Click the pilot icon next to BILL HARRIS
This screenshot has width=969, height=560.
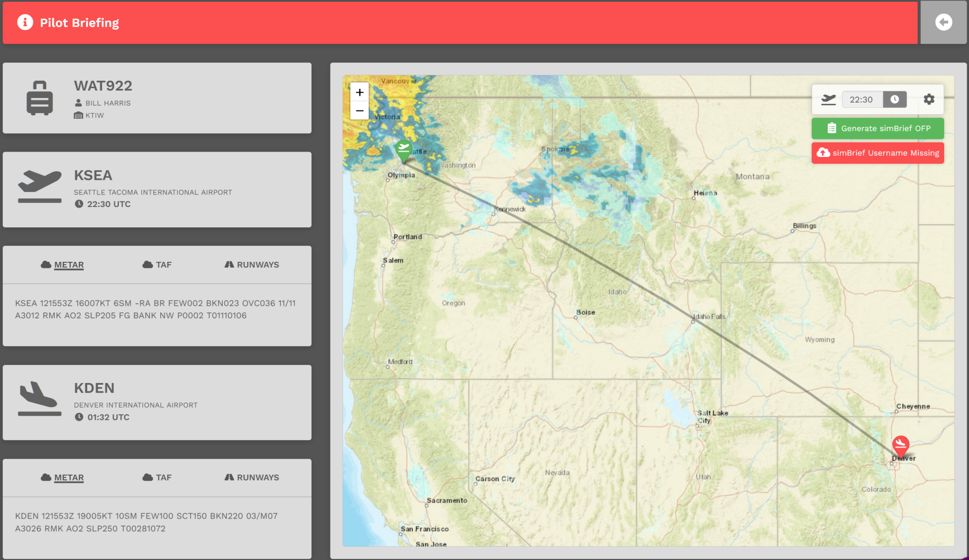click(78, 103)
